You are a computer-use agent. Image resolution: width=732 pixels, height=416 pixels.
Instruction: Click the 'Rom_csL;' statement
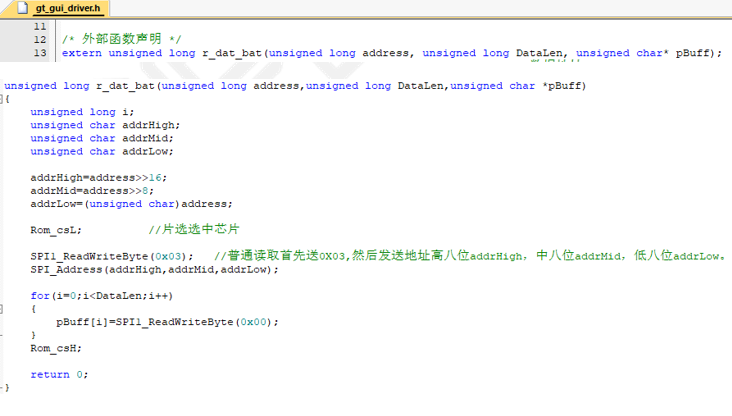click(x=56, y=230)
